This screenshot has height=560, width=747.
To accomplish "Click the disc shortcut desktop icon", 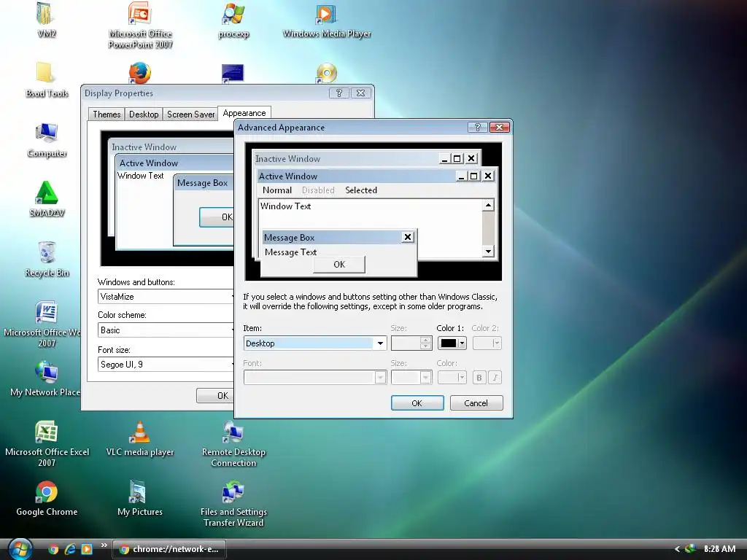I will [x=326, y=73].
